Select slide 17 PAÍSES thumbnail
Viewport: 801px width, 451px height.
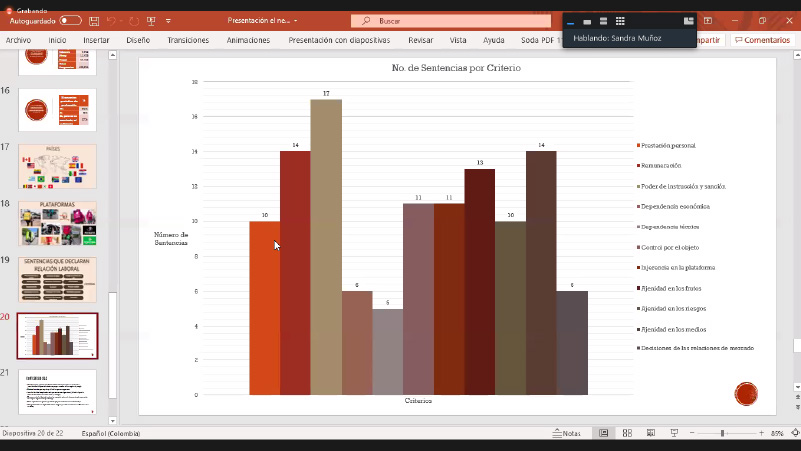[x=57, y=167]
